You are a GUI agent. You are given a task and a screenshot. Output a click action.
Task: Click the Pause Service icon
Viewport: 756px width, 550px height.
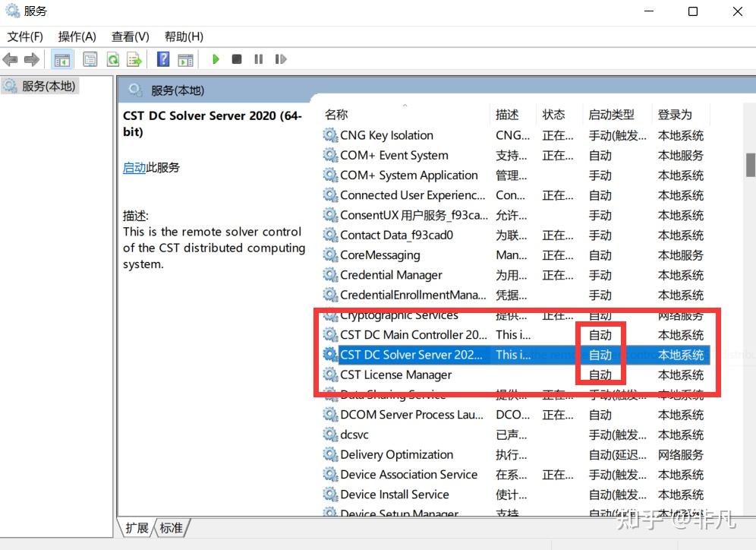pos(258,59)
